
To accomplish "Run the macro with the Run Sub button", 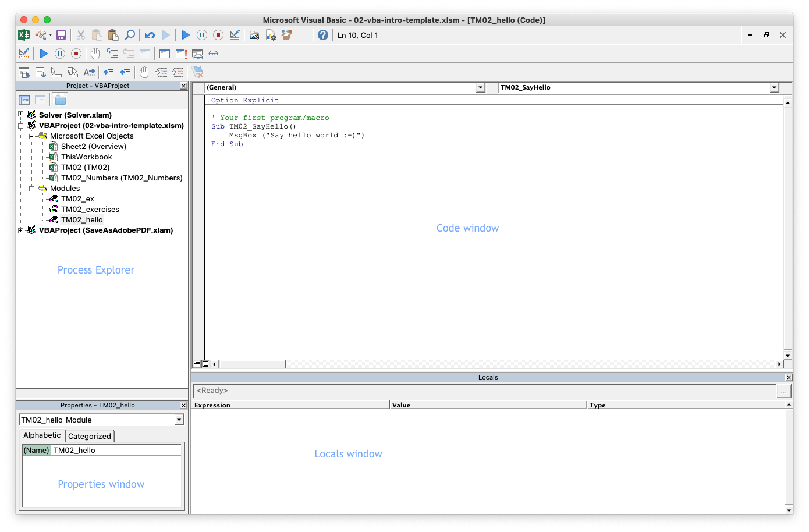I will click(185, 35).
